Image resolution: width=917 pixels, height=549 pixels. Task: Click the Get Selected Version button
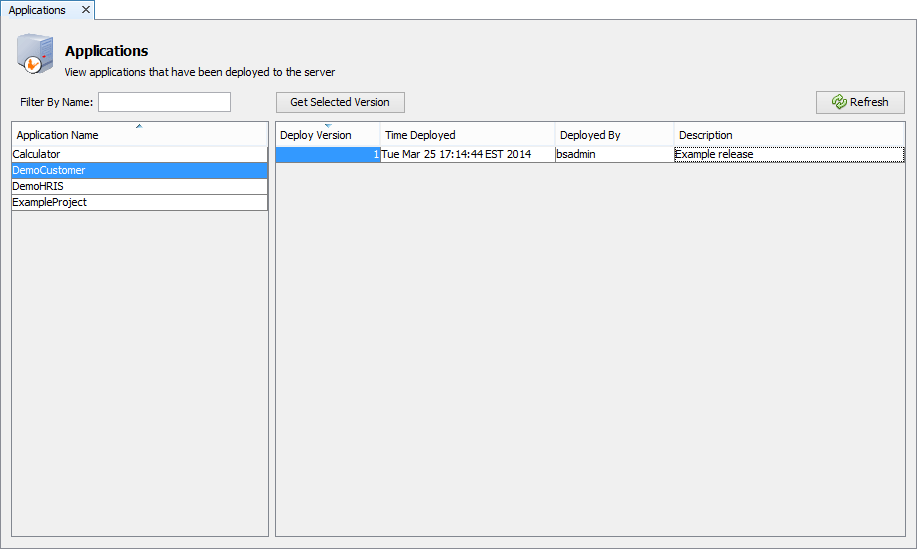pos(340,102)
